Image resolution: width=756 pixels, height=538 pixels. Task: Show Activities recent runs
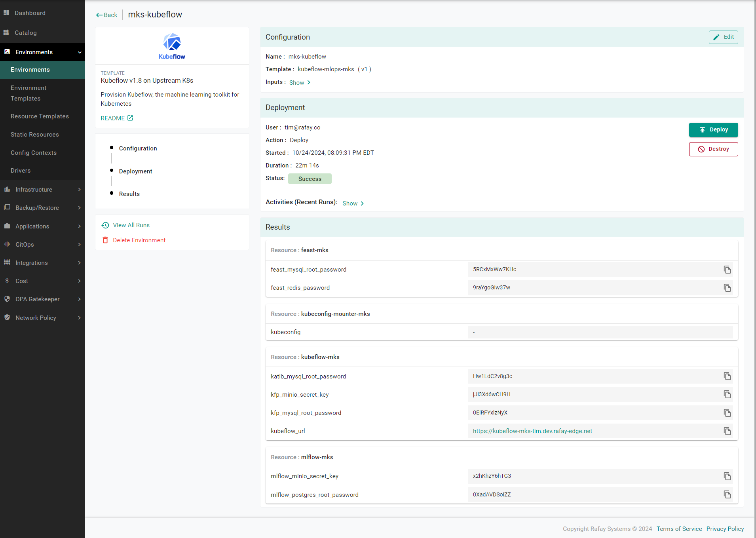pos(353,203)
